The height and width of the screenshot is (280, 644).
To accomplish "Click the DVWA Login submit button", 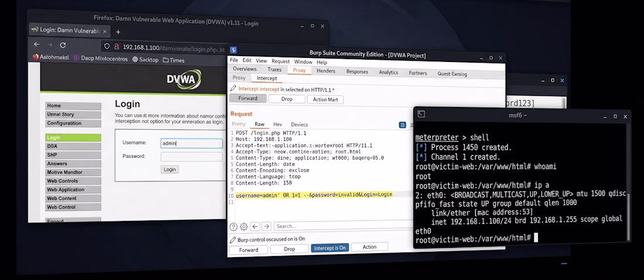I will point(169,170).
